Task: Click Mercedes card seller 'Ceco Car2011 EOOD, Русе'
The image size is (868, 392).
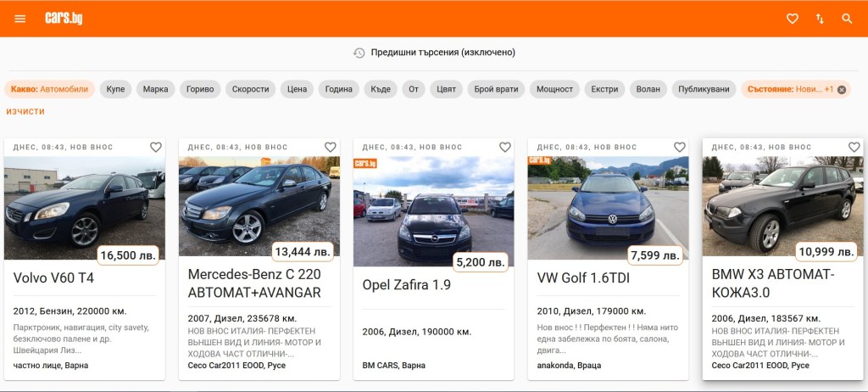Action: click(x=237, y=366)
